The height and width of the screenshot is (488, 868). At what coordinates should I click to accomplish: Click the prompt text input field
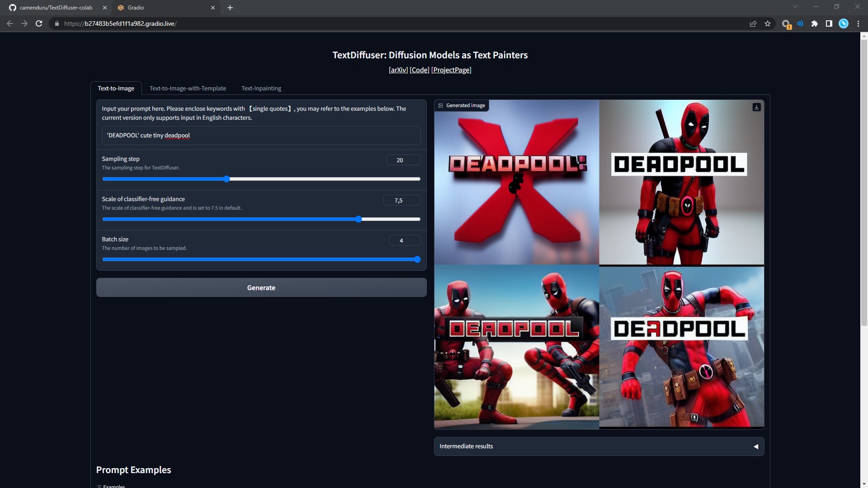pyautogui.click(x=261, y=136)
